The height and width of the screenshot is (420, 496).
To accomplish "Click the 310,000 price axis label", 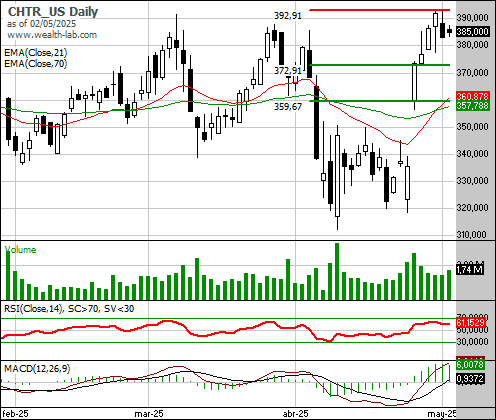I will pyautogui.click(x=473, y=235).
